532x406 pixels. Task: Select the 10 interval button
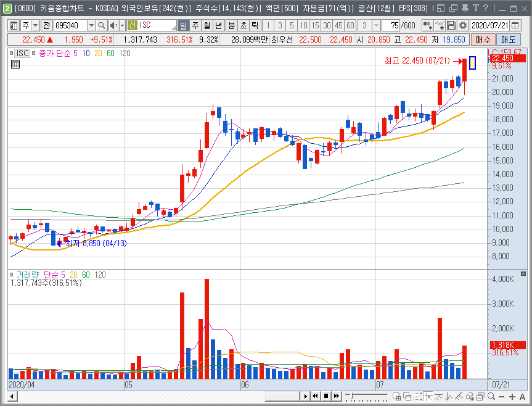click(x=304, y=25)
